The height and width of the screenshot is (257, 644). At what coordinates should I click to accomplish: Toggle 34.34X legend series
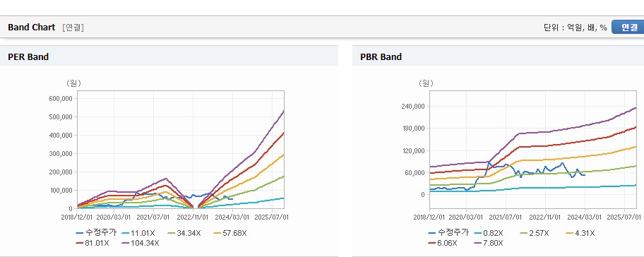tap(184, 233)
